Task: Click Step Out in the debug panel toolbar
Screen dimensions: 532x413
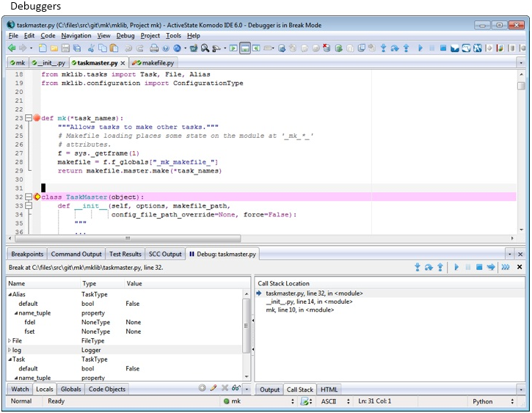Action: (x=440, y=267)
